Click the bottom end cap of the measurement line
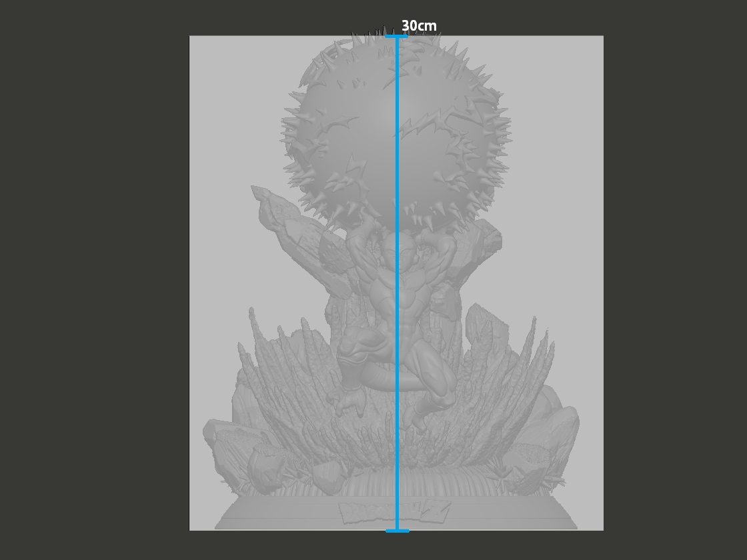Viewport: 747px width, 560px height. (397, 531)
